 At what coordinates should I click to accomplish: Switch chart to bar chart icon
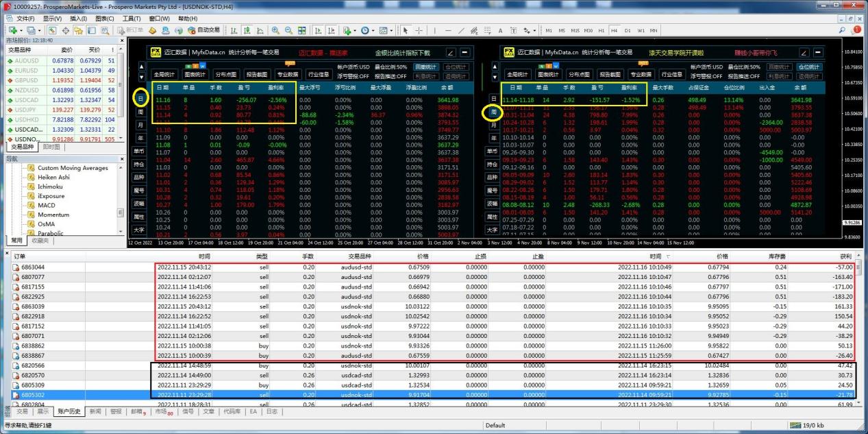(234, 30)
